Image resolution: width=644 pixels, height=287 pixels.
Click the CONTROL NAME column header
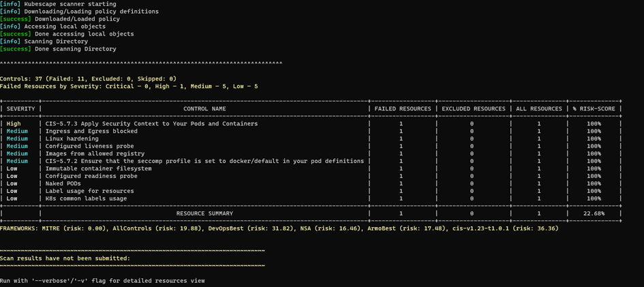pyautogui.click(x=204, y=109)
